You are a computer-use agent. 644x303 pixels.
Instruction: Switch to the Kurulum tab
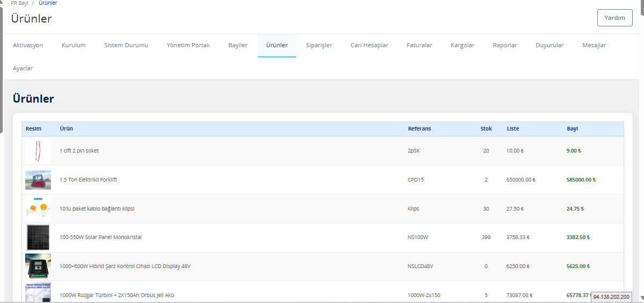[74, 45]
